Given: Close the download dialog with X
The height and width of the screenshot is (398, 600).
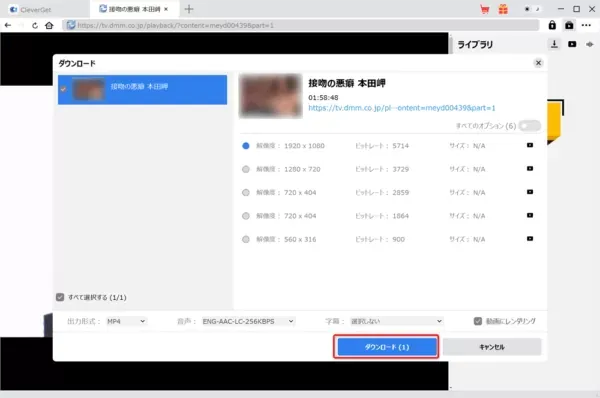Looking at the screenshot, I should pyautogui.click(x=538, y=63).
